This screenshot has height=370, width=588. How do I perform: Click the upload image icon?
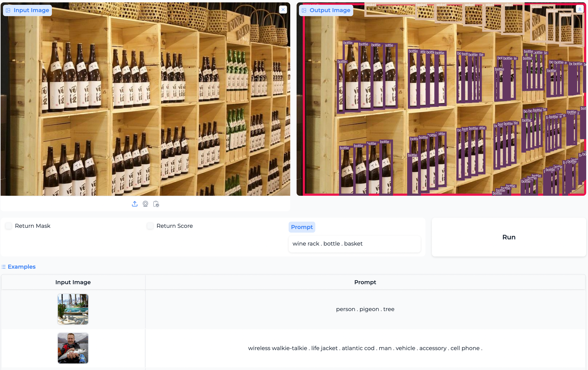pyautogui.click(x=135, y=204)
